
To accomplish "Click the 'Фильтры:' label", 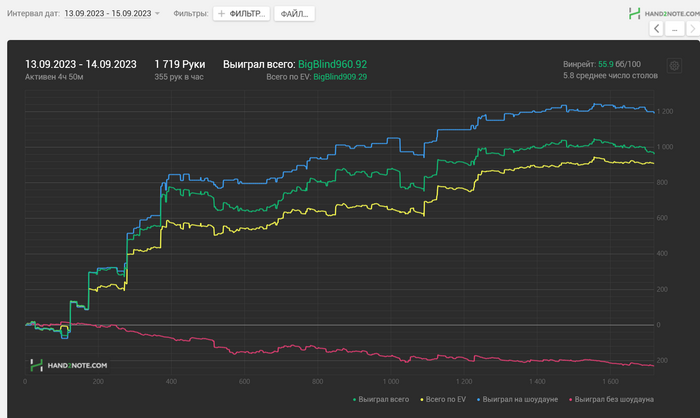I will [x=191, y=13].
